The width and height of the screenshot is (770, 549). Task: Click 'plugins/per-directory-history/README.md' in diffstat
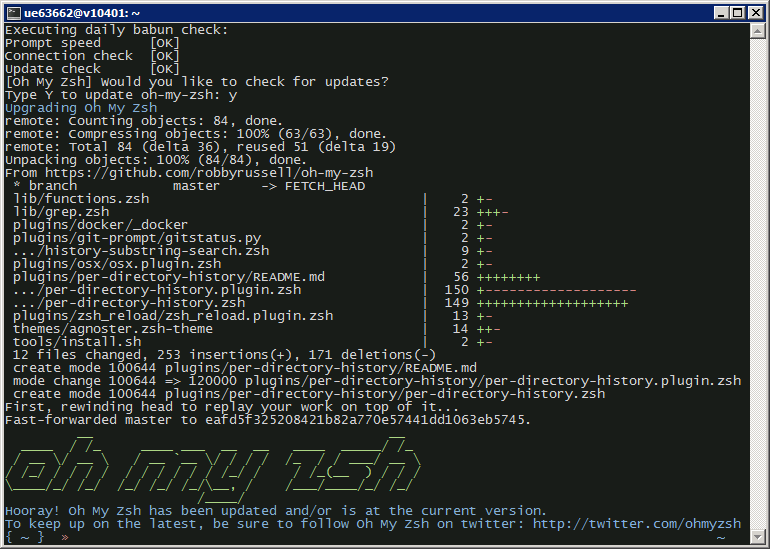tap(169, 277)
